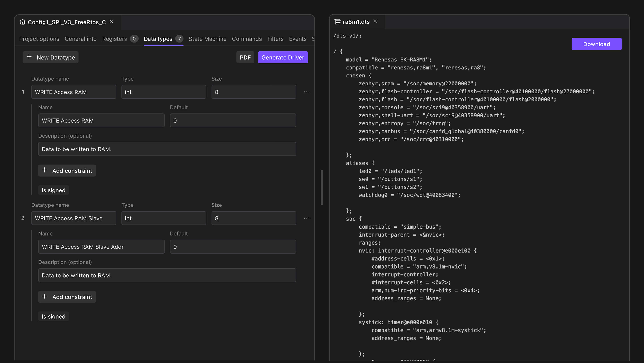Click the layers icon on Config1 tab
The image size is (644, 363).
click(x=22, y=22)
